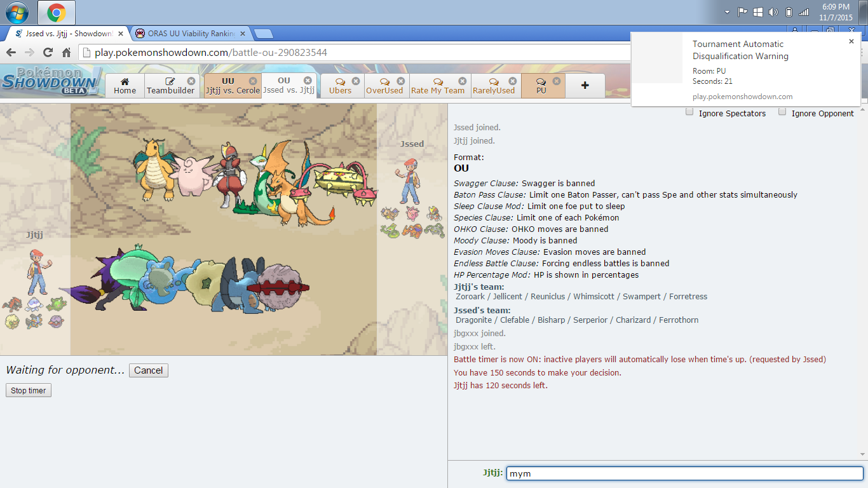The width and height of the screenshot is (868, 488).
Task: Close the Ubers chat room
Action: pyautogui.click(x=356, y=81)
